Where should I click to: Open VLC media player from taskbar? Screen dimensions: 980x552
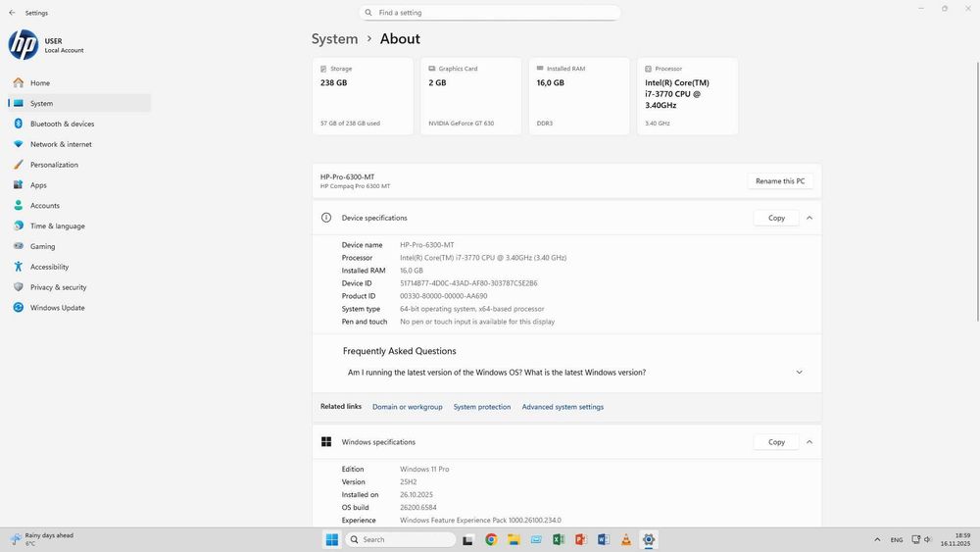(x=625, y=539)
